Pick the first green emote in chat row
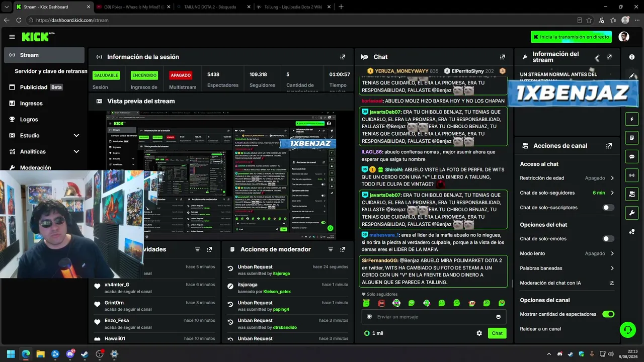 point(366,303)
